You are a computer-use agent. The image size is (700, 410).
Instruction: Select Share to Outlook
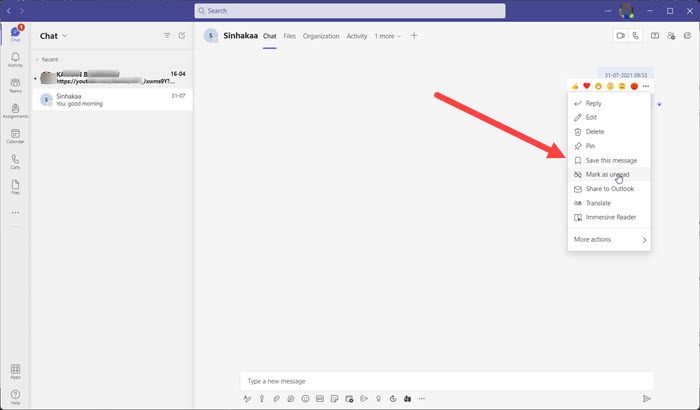[609, 189]
